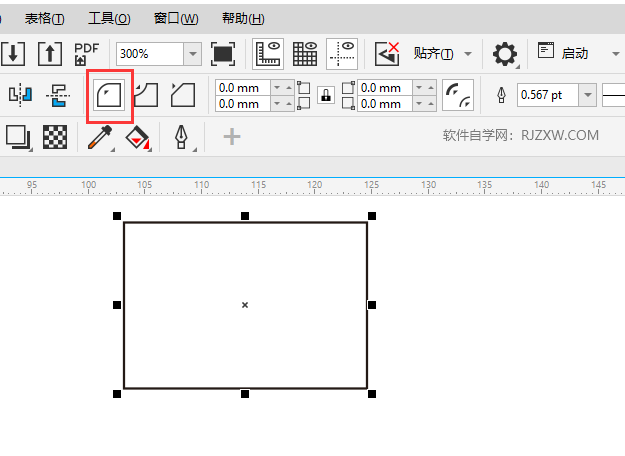The height and width of the screenshot is (456, 625).
Task: Decrease the top-left corner radius with down arrow
Action: tap(277, 87)
